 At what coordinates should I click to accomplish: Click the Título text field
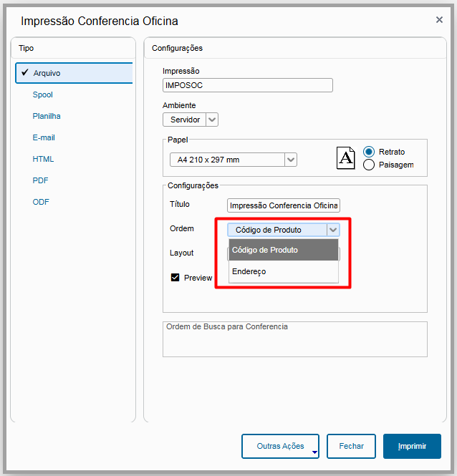284,205
